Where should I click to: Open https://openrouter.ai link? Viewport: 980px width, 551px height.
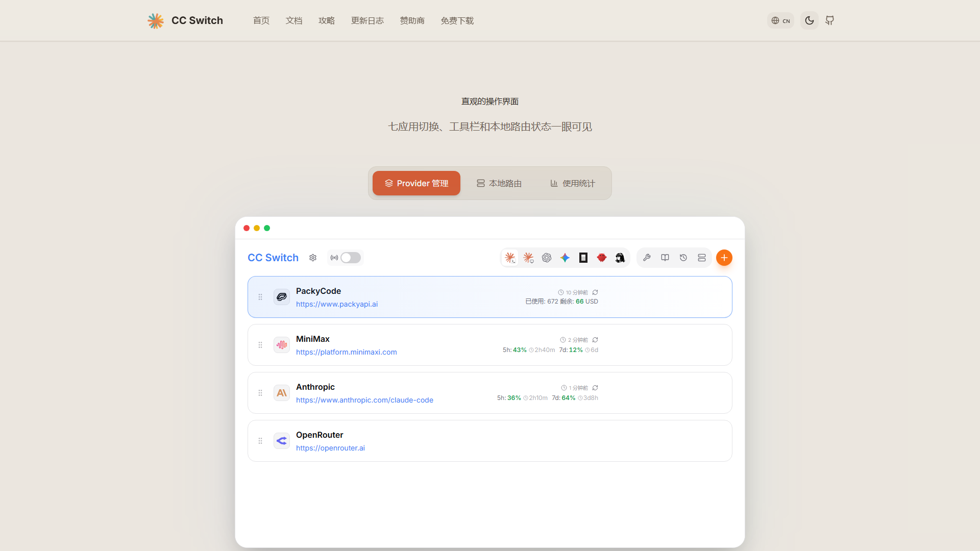(x=330, y=448)
